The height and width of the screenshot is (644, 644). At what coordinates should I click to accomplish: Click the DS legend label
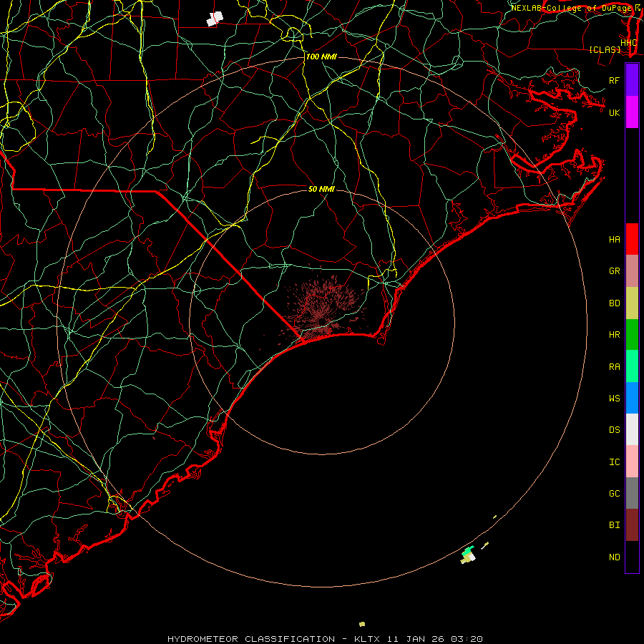click(x=614, y=430)
